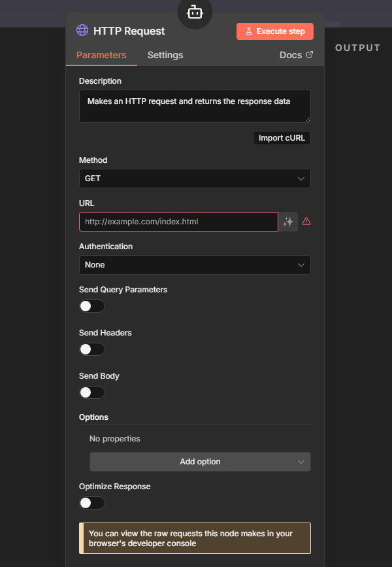The height and width of the screenshot is (567, 392).
Task: Open the Docs link
Action: [291, 55]
